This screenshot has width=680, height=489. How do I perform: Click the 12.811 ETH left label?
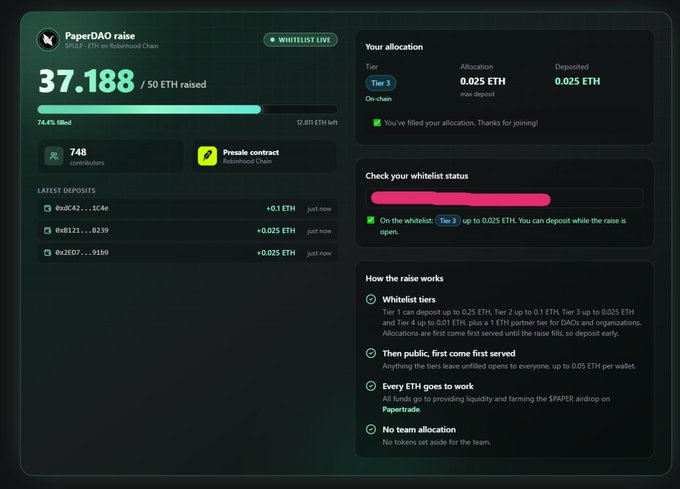coord(317,123)
